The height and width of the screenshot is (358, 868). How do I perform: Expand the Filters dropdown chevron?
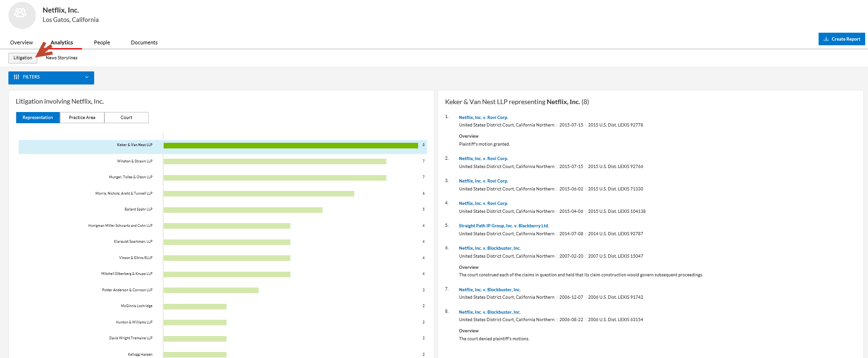[87, 77]
